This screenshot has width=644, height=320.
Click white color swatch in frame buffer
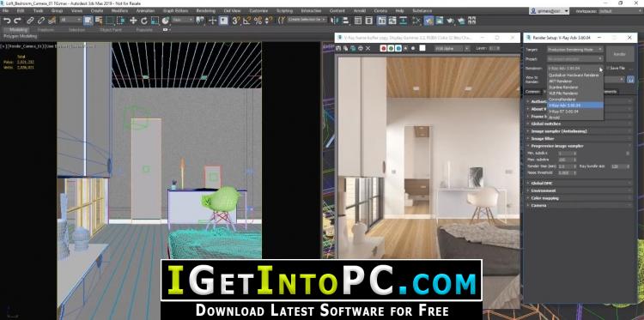pos(422,48)
